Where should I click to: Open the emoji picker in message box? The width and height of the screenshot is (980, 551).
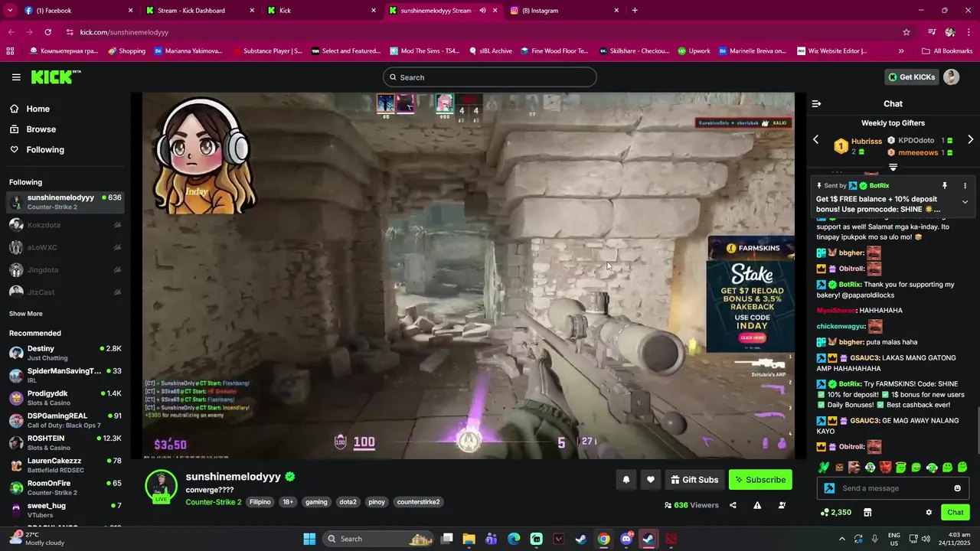[957, 488]
